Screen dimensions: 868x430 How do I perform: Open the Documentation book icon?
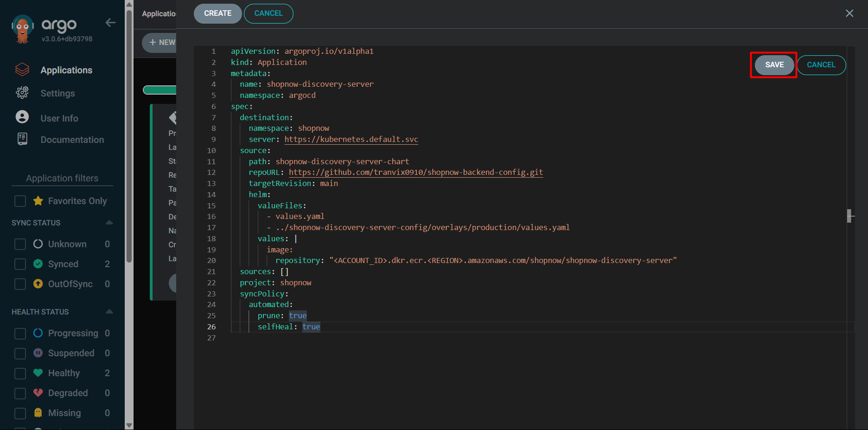(22, 139)
